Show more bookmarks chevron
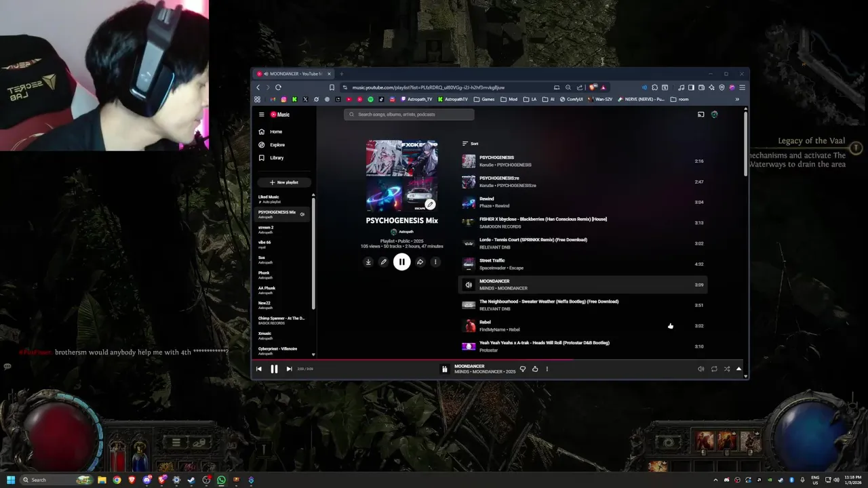Viewport: 868px width, 488px height. point(737,99)
